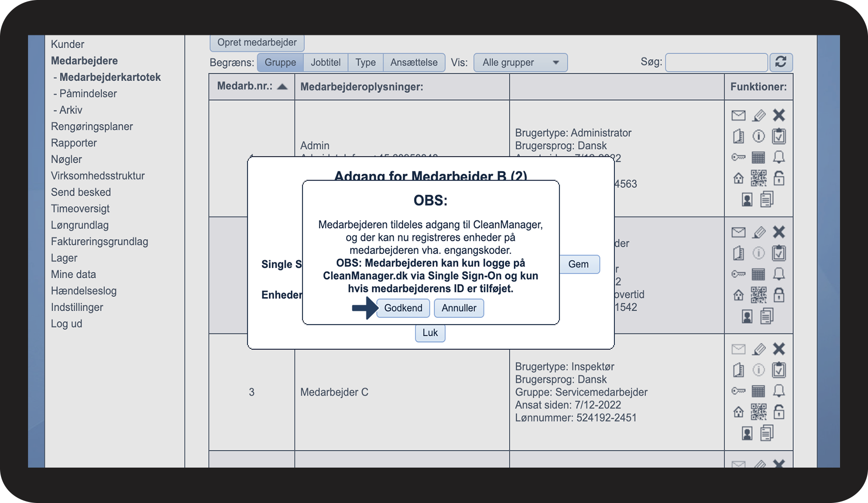Click the refresh icon next to search field

click(781, 62)
